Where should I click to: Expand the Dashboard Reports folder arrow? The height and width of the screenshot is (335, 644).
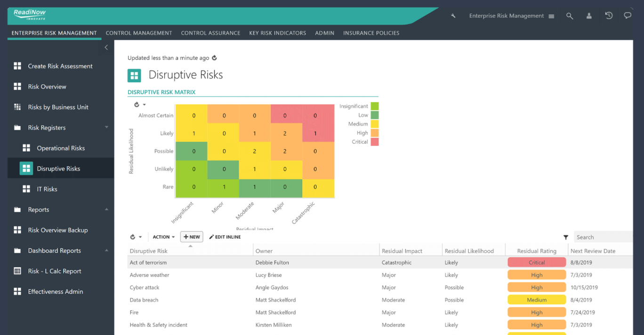(x=106, y=251)
